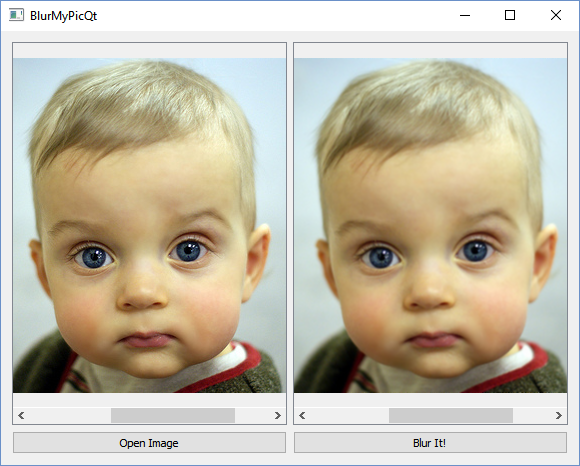Viewport: 580px width, 466px height.
Task: Click the blurred image scrollbar thumb
Action: 451,415
